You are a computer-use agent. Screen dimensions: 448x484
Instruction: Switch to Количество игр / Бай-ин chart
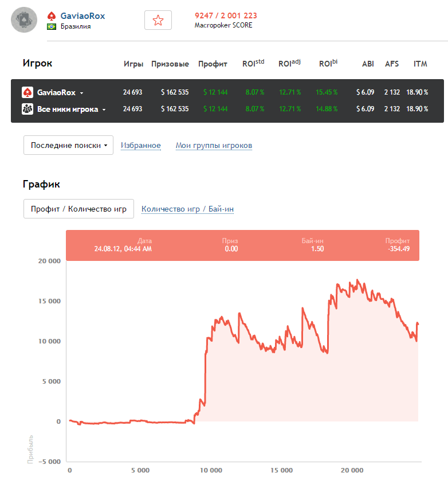click(187, 209)
